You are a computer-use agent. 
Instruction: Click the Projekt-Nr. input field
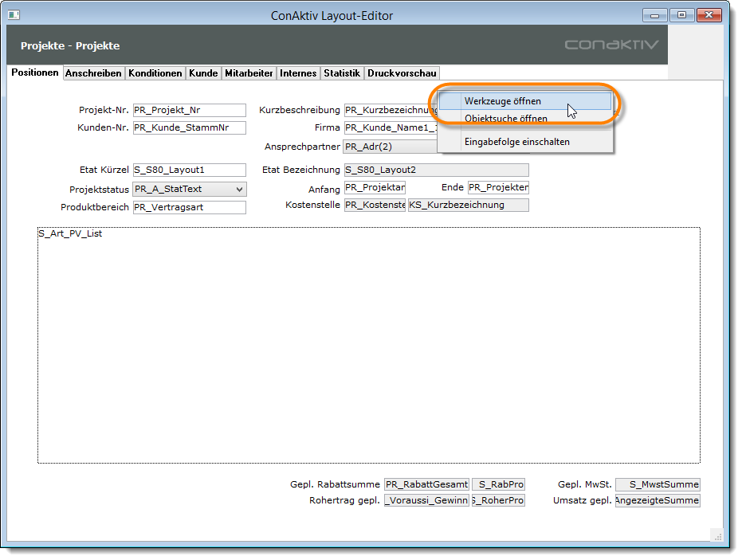pyautogui.click(x=190, y=111)
